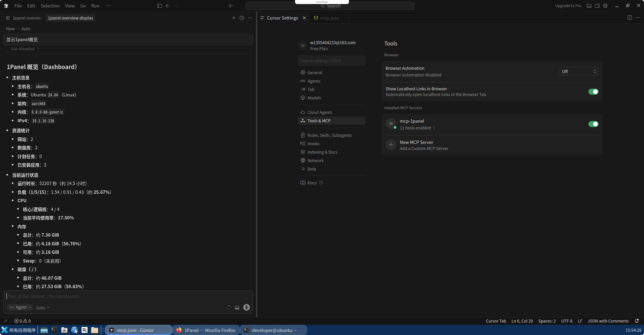Toggle the primary sidebar layout icon
644x335 pixels.
pyautogui.click(x=160, y=6)
